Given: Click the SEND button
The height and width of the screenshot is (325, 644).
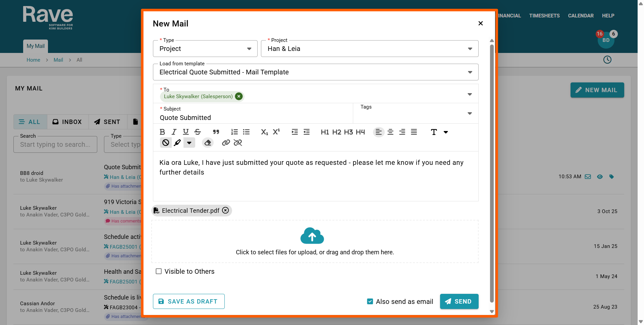Looking at the screenshot, I should (x=459, y=302).
